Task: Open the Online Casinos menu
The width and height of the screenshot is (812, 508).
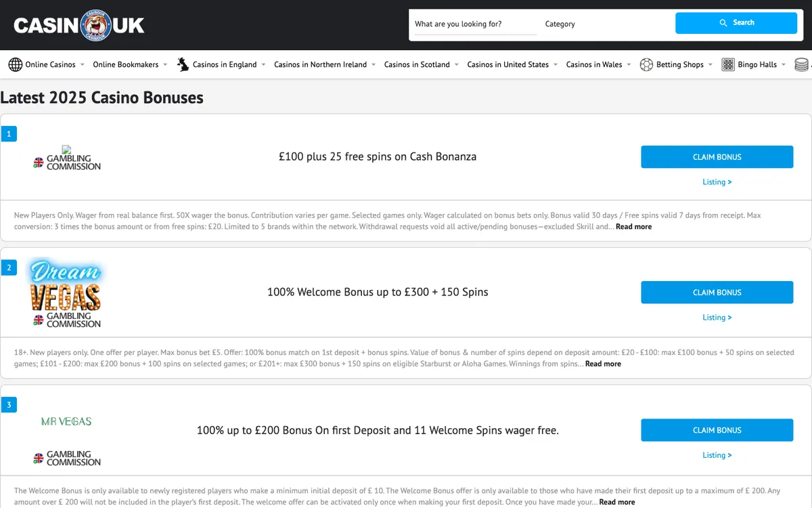Action: (x=50, y=64)
